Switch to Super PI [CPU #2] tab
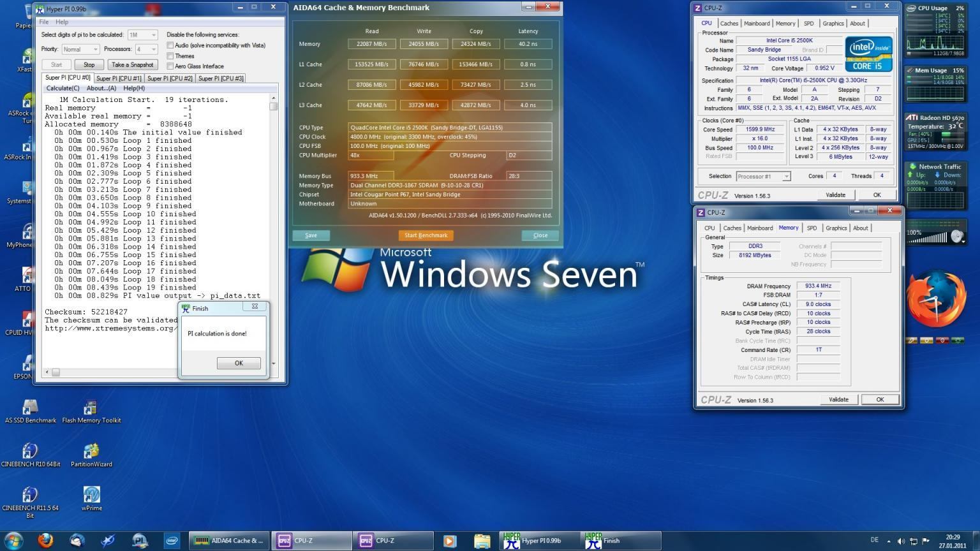 coord(170,78)
